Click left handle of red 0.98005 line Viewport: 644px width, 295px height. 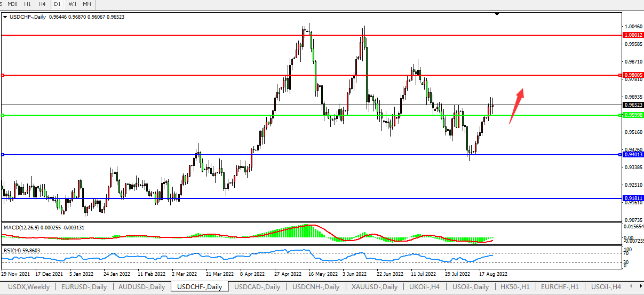click(x=3, y=75)
